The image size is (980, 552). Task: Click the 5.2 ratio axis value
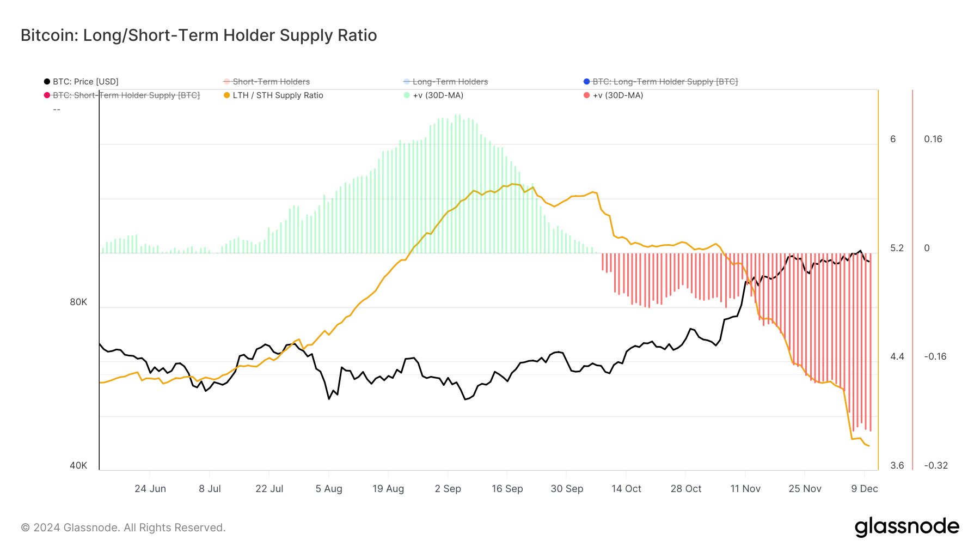tap(897, 248)
